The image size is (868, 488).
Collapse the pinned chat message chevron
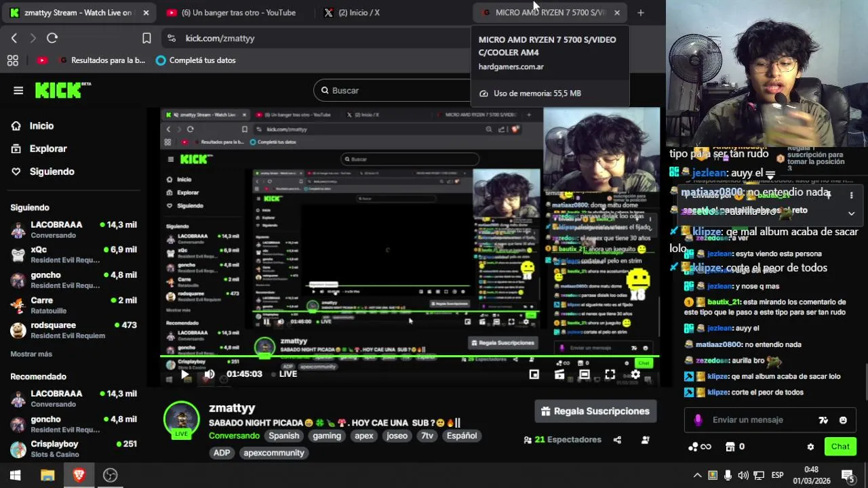[851, 213]
